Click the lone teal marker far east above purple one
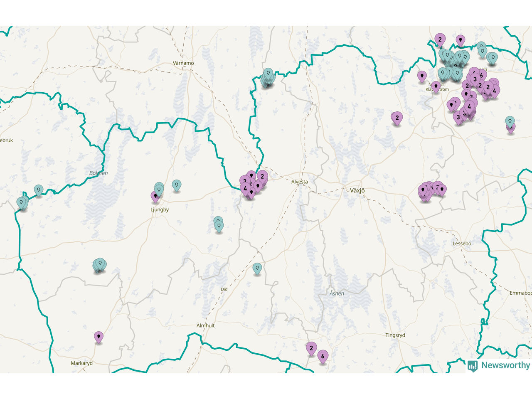The image size is (532, 399). coord(510,121)
